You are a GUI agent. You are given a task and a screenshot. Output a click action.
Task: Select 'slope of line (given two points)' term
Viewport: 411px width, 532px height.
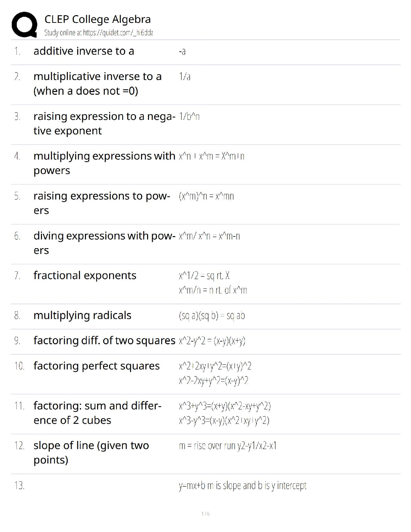point(91,452)
